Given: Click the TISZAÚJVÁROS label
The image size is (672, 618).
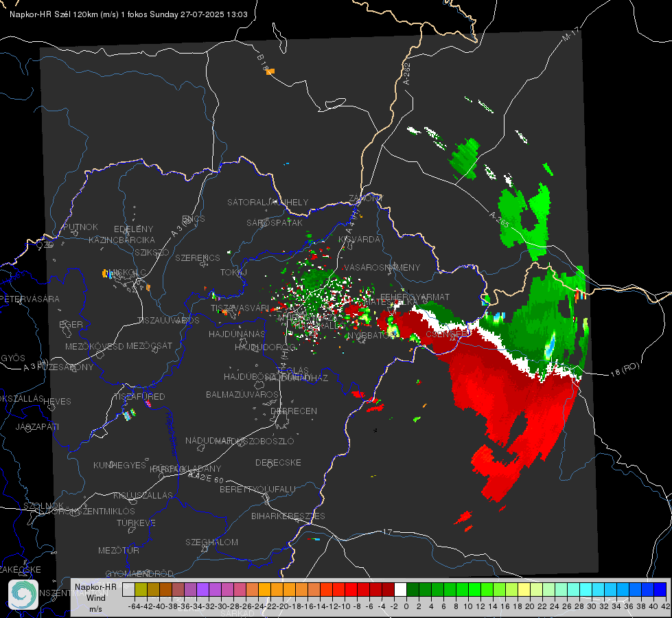Looking at the screenshot, I should pyautogui.click(x=168, y=321).
